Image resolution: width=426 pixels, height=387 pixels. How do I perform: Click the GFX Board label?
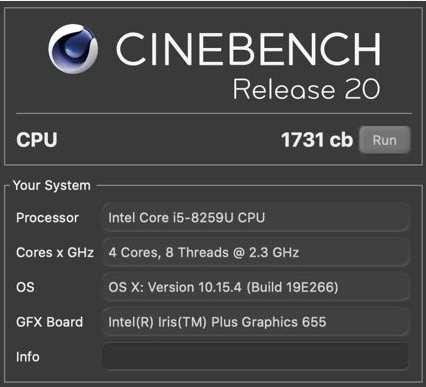[49, 322]
